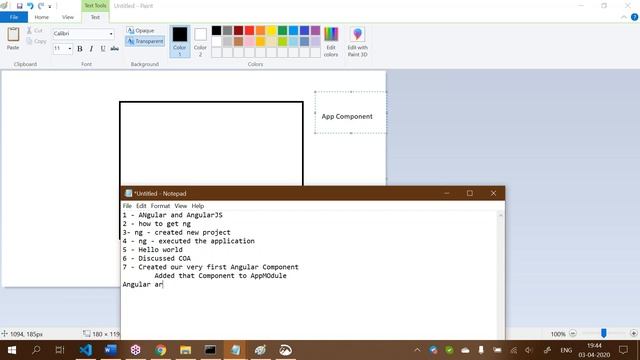This screenshot has width=640, height=360.
Task: Click the taskbar Search magnifier icon
Action: (x=36, y=350)
